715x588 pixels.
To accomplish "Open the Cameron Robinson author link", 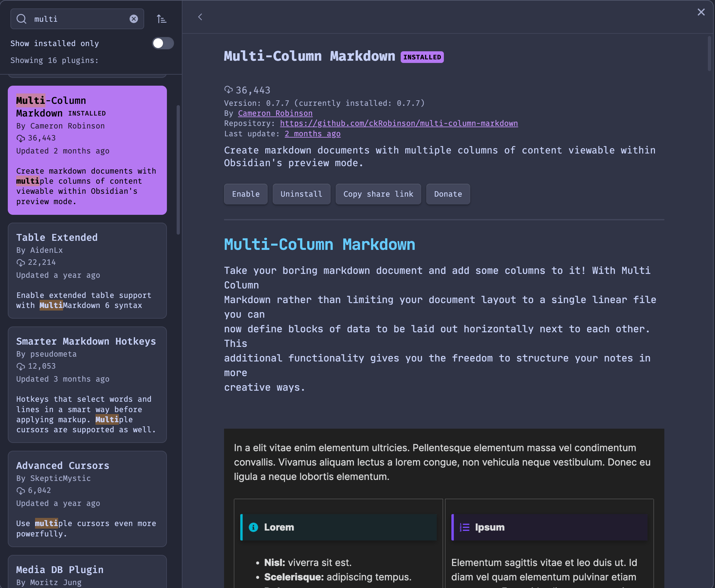I will pos(275,114).
